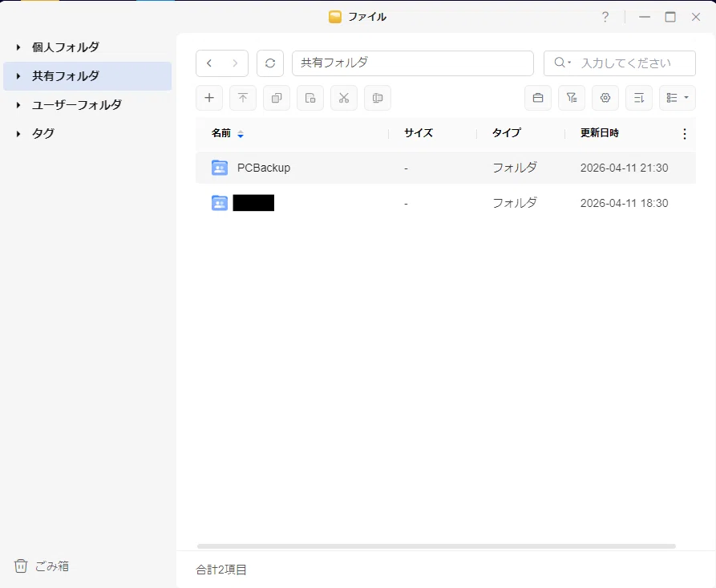Viewport: 716px width, 588px height.
Task: Go back with the left arrow button
Action: point(209,63)
